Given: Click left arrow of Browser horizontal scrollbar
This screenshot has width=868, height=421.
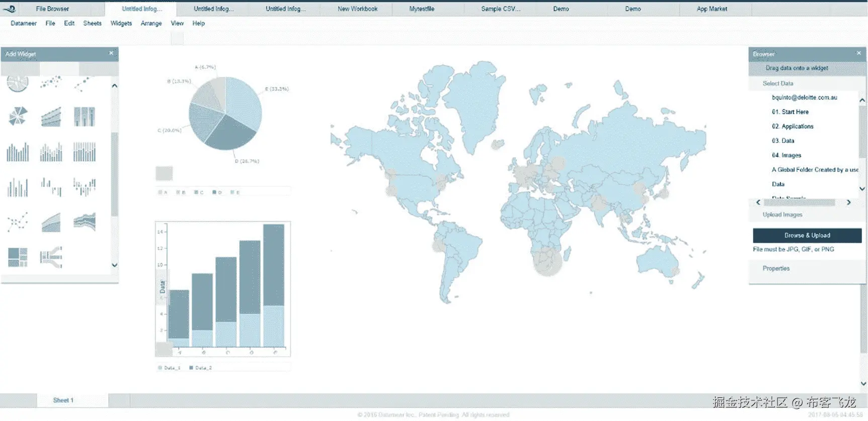Looking at the screenshot, I should pos(758,202).
